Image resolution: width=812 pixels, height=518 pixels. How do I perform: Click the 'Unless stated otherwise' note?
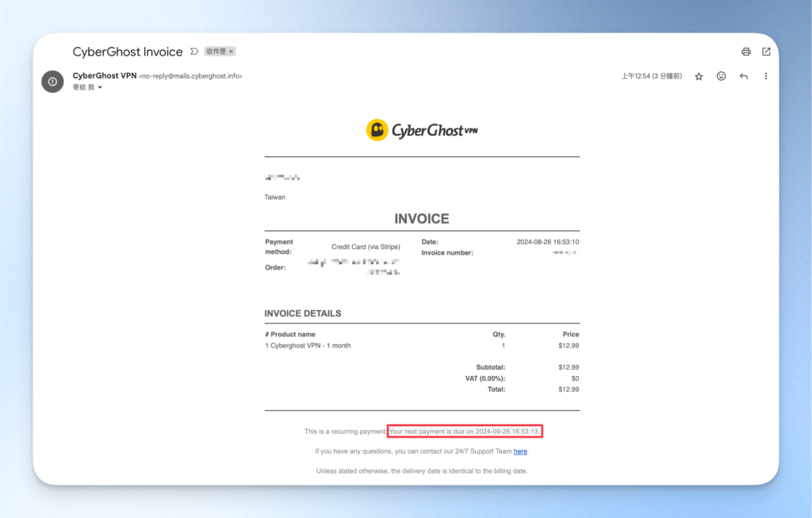point(422,471)
